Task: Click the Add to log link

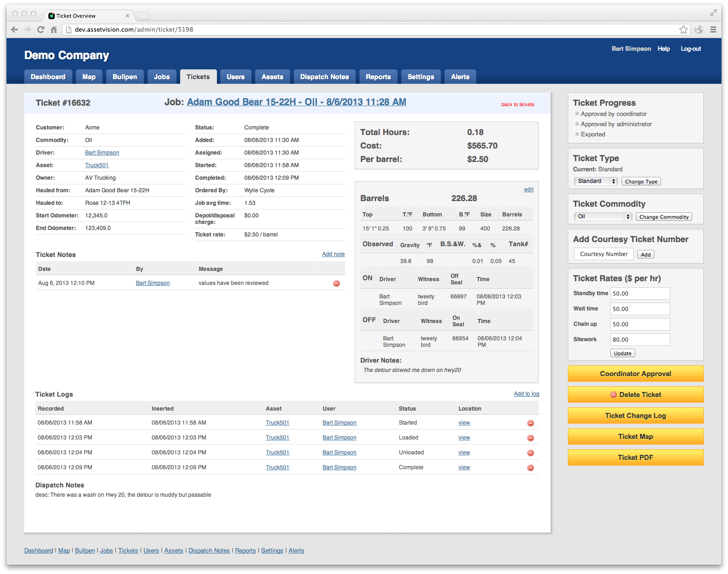Action: click(526, 394)
